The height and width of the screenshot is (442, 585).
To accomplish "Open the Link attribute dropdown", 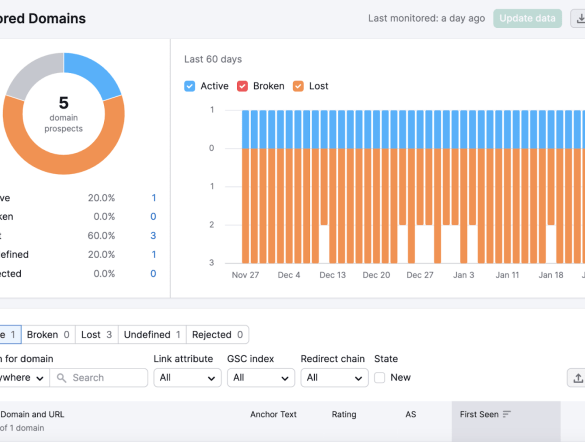I will [x=187, y=377].
